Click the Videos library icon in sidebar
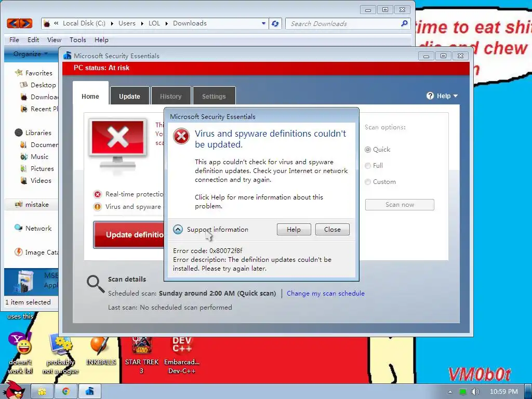 (23, 180)
